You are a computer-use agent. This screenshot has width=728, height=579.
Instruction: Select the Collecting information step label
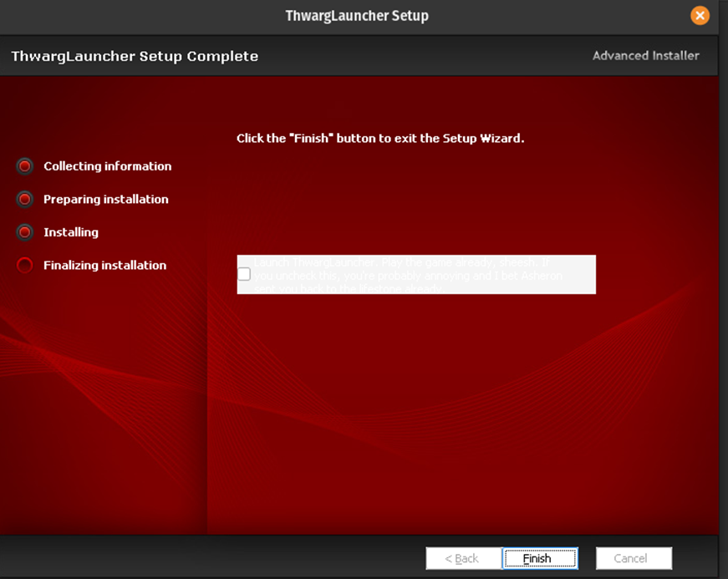click(107, 166)
